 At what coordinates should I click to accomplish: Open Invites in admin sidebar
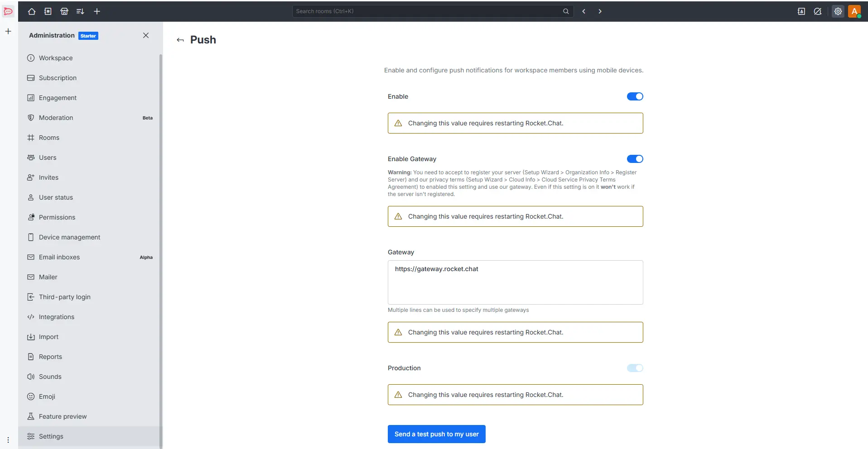tap(90, 177)
